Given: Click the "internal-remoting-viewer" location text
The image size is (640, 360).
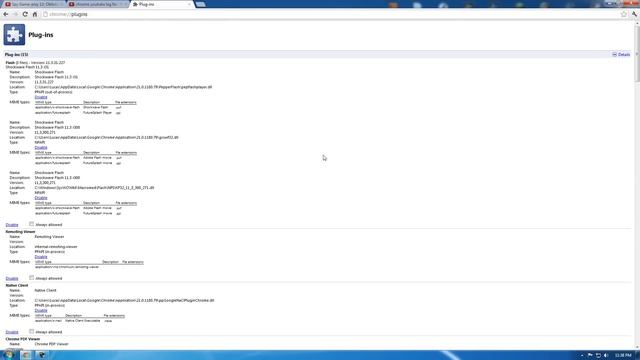Looking at the screenshot, I should tap(56, 247).
